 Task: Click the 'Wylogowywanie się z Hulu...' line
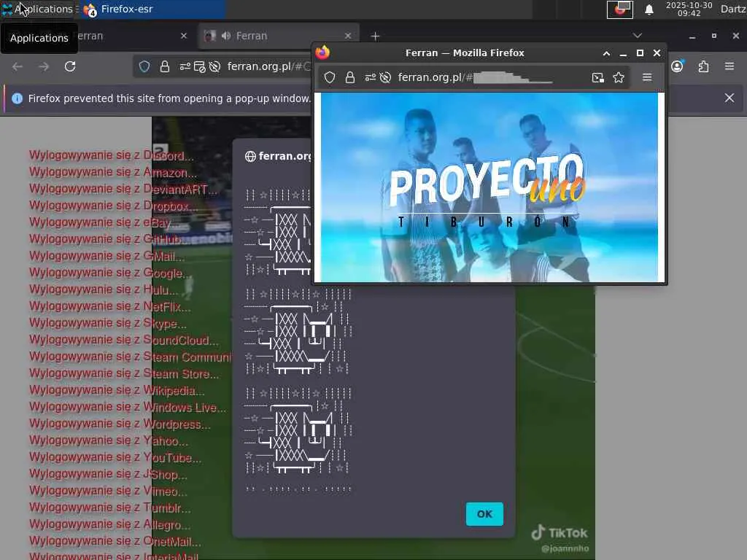[x=104, y=289]
